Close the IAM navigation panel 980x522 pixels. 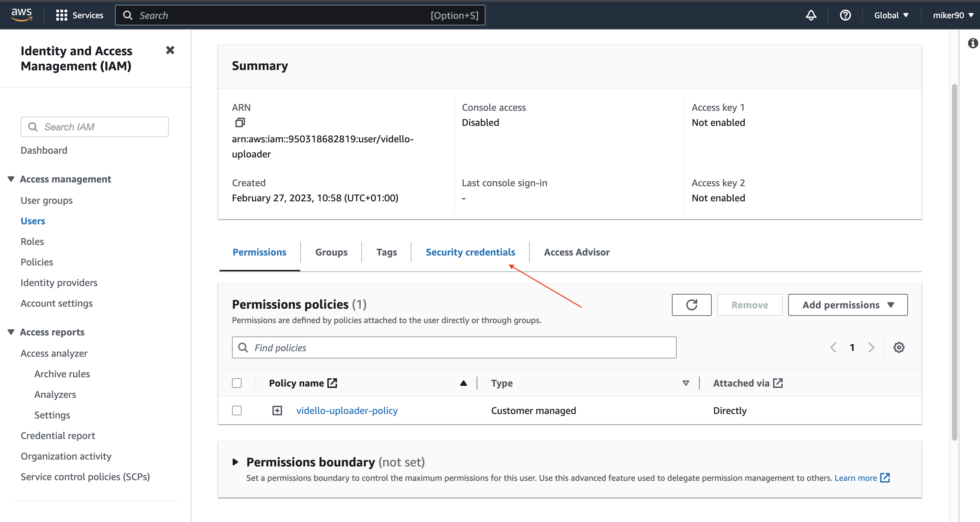point(170,50)
